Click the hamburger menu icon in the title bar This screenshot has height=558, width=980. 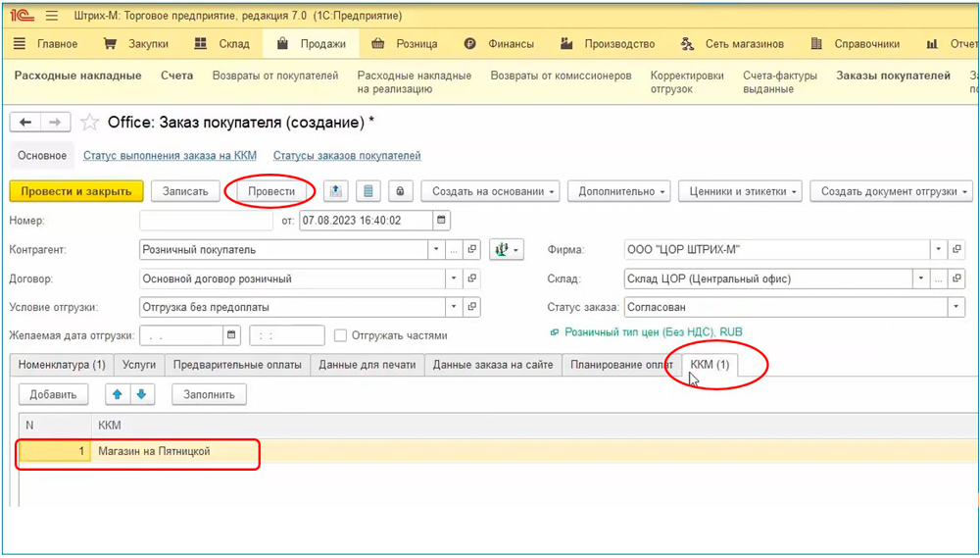[x=52, y=17]
